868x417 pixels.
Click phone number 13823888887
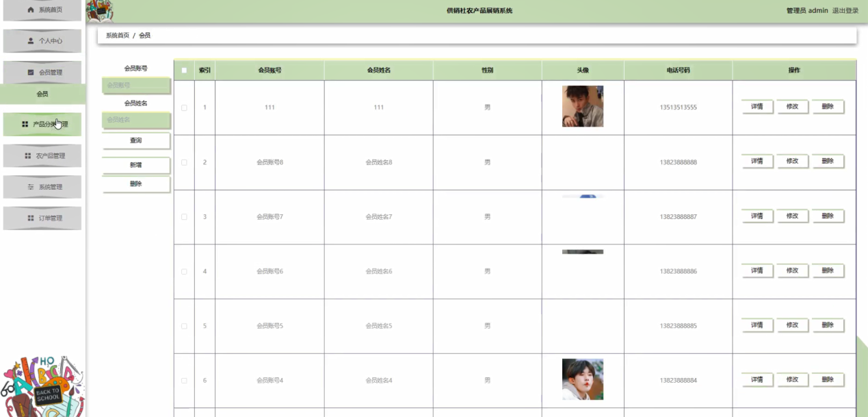click(x=678, y=216)
